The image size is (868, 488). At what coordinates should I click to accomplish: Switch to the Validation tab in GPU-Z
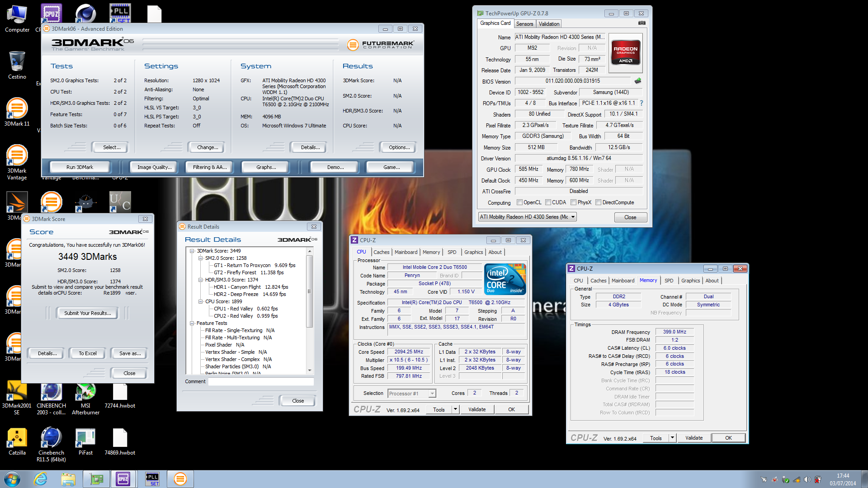click(x=549, y=24)
